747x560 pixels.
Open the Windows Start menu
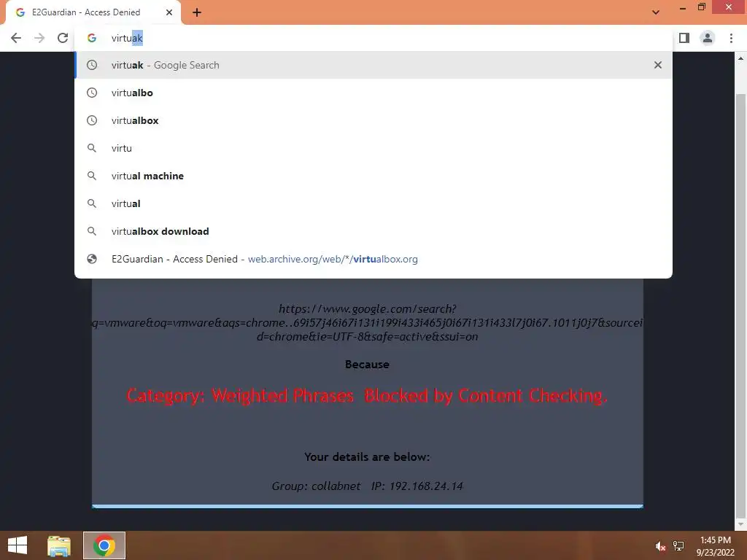(x=18, y=545)
